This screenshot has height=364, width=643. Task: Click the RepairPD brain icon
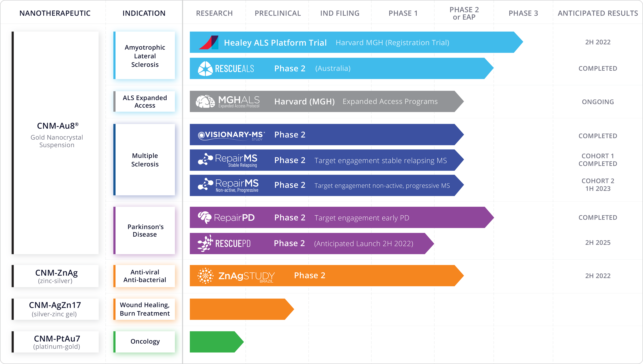click(x=205, y=218)
